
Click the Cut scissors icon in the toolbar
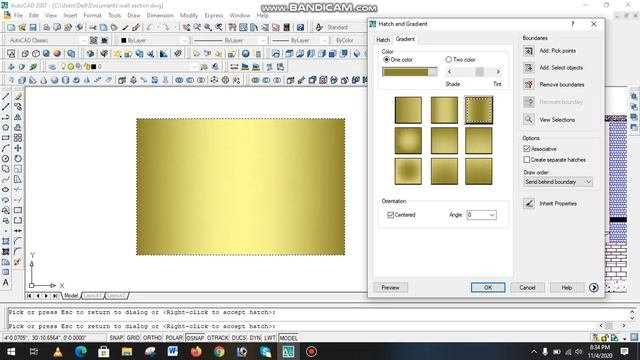tap(93, 27)
